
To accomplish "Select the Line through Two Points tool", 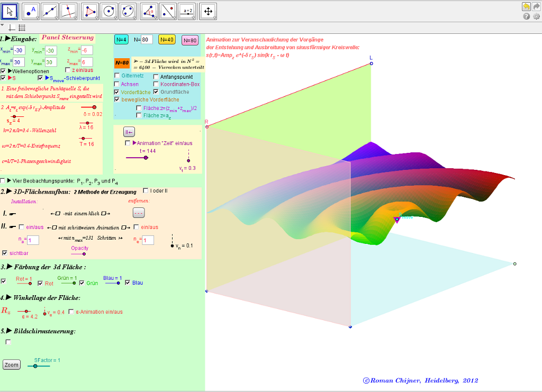I will tap(50, 11).
